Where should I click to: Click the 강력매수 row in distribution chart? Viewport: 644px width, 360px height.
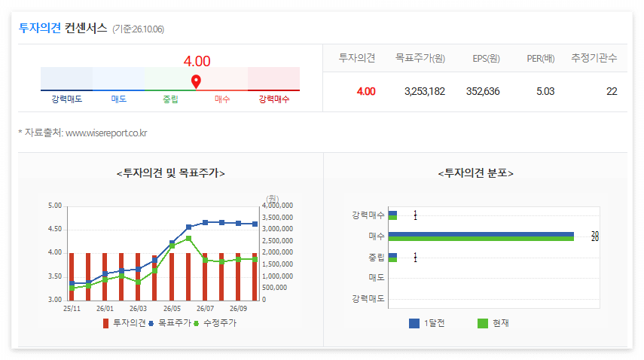(392, 215)
